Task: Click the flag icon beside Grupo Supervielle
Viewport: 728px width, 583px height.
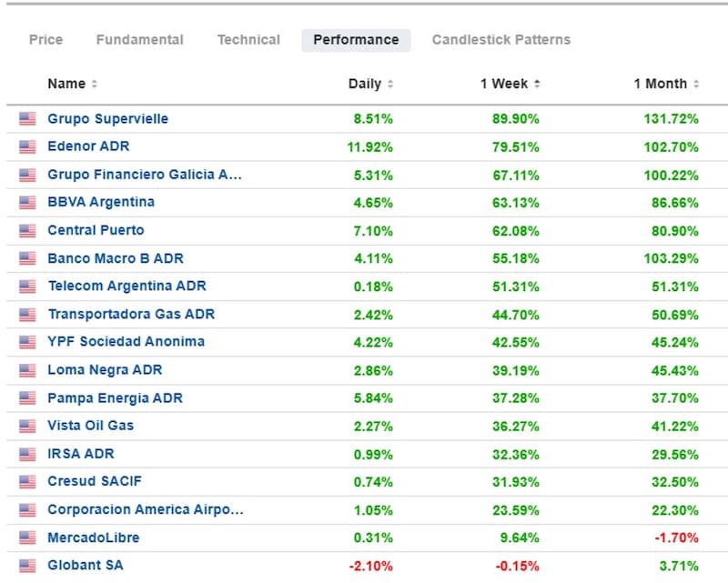Action: coord(27,118)
